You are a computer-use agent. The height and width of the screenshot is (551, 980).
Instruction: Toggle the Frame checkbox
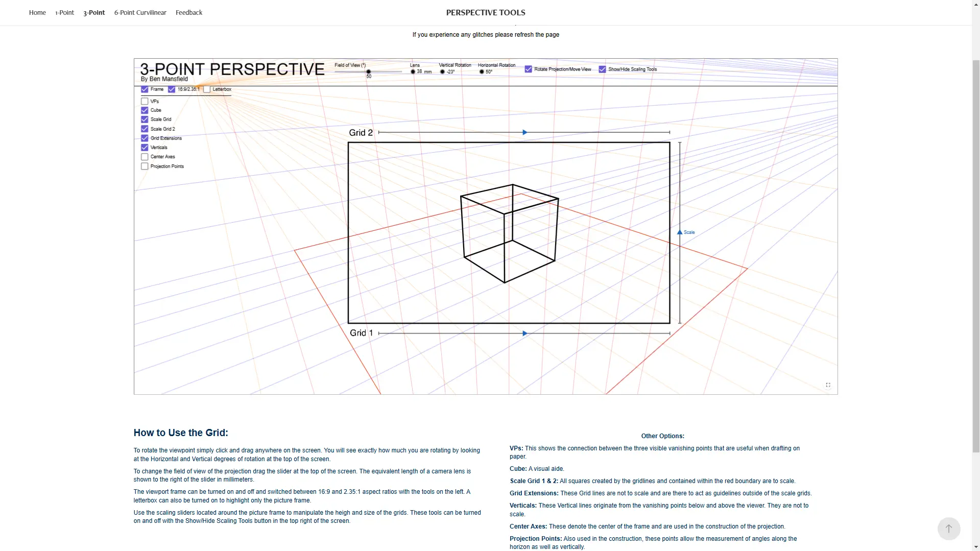145,89
